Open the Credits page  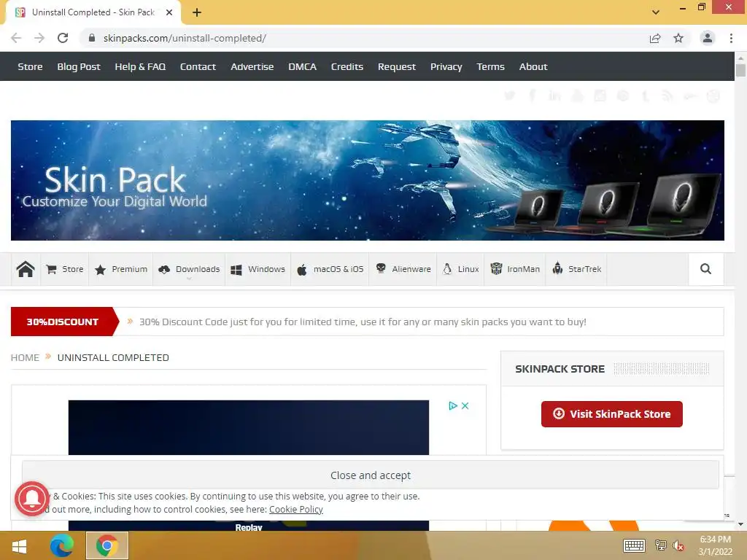click(x=347, y=66)
